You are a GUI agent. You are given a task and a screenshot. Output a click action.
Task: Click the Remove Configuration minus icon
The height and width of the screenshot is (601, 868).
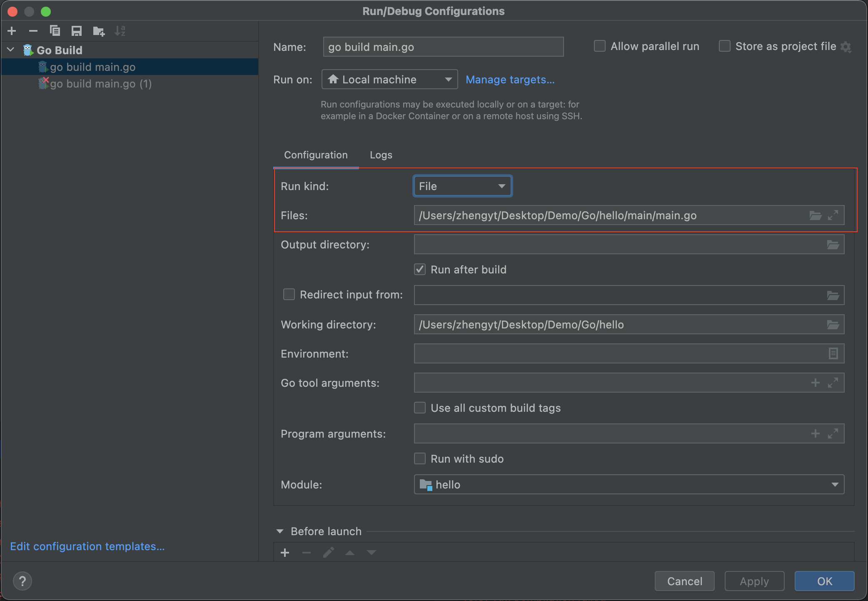pos(33,31)
